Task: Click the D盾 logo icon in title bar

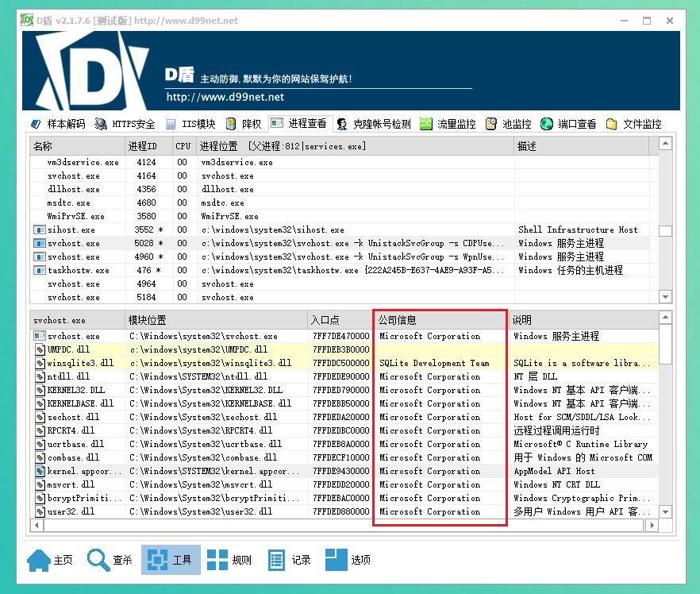Action: pyautogui.click(x=27, y=20)
